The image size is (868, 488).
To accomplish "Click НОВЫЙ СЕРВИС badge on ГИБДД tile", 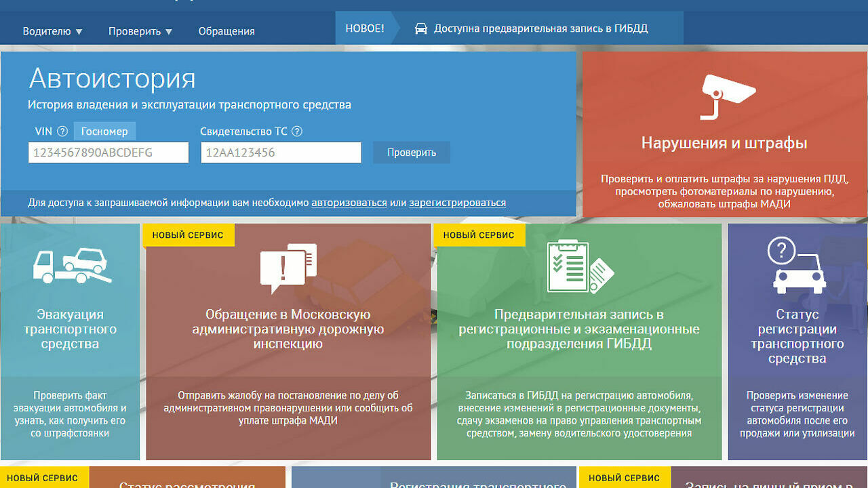I will click(x=479, y=235).
